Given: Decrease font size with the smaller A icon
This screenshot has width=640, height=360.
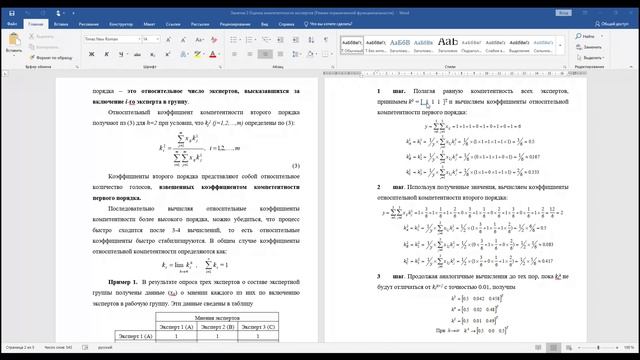Looking at the screenshot, I should tap(183, 40).
